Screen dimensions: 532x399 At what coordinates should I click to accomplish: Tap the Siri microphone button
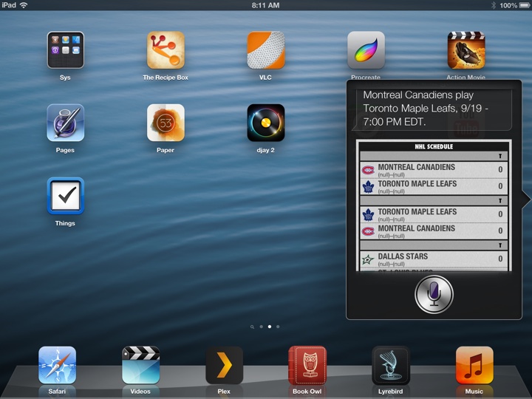[x=434, y=294]
